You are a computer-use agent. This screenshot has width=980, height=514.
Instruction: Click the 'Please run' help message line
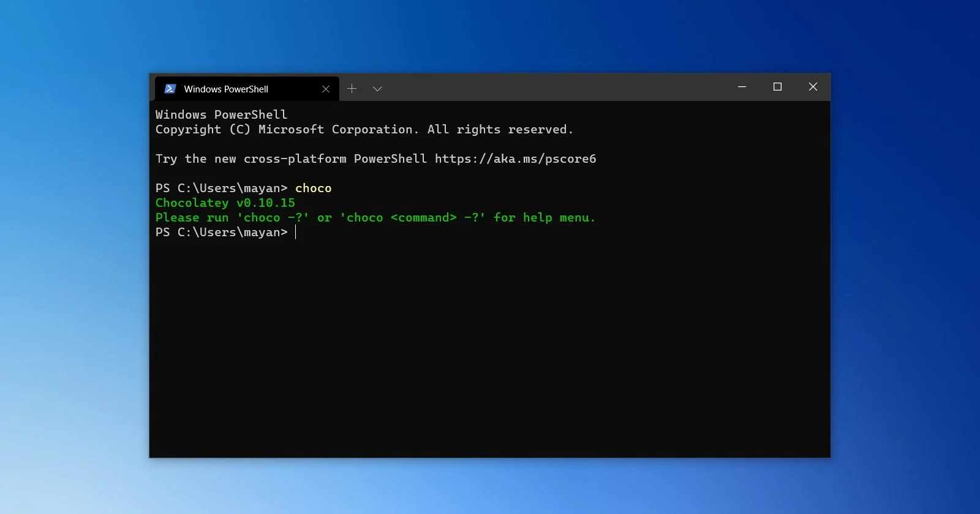pyautogui.click(x=375, y=218)
